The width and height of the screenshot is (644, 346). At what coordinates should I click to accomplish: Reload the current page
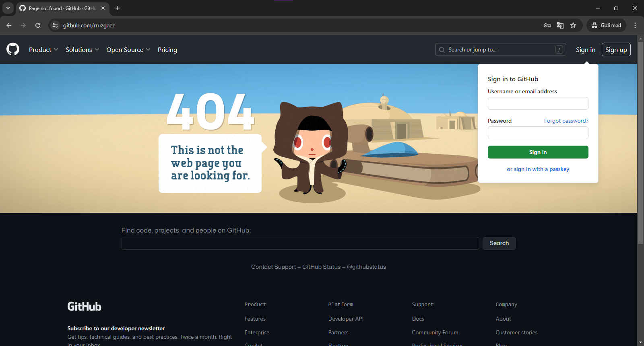click(38, 25)
